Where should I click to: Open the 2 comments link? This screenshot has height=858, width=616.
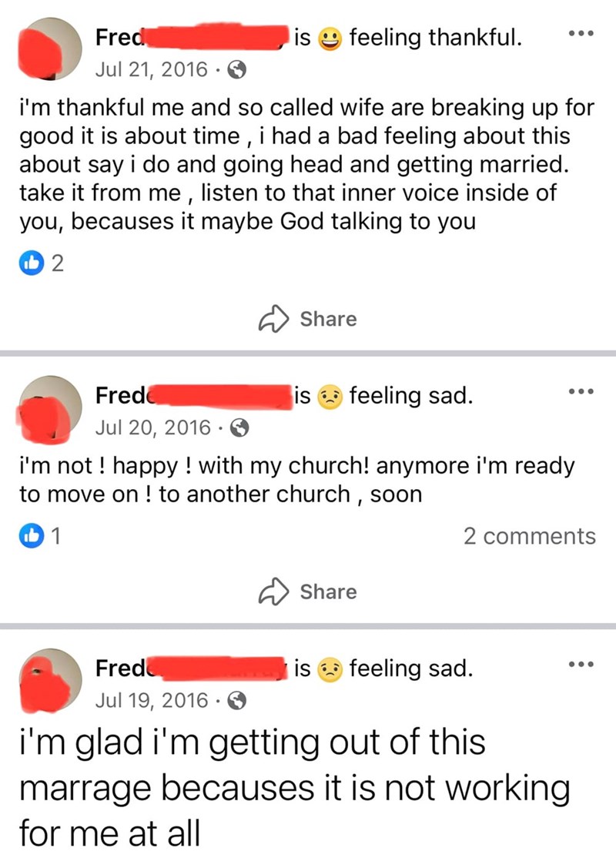tap(529, 536)
